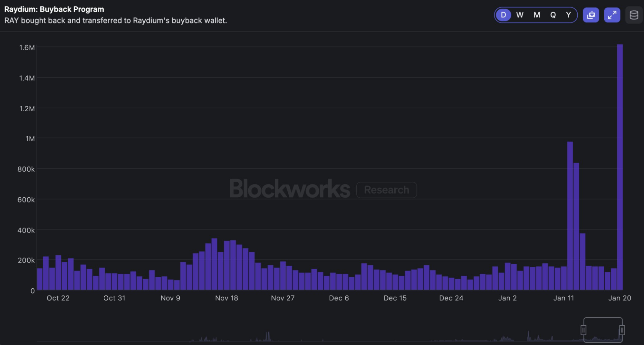Click the Raydium: Buyback Program title
The image size is (644, 345).
[54, 9]
